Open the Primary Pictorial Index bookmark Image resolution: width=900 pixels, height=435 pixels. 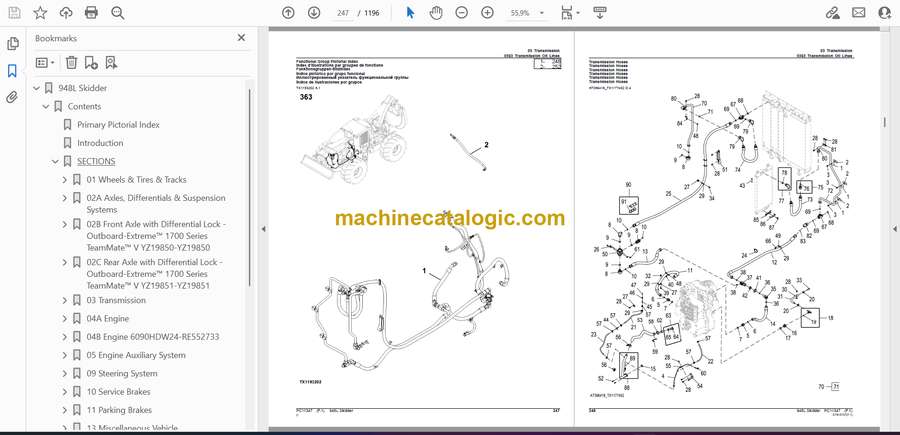[x=118, y=125]
